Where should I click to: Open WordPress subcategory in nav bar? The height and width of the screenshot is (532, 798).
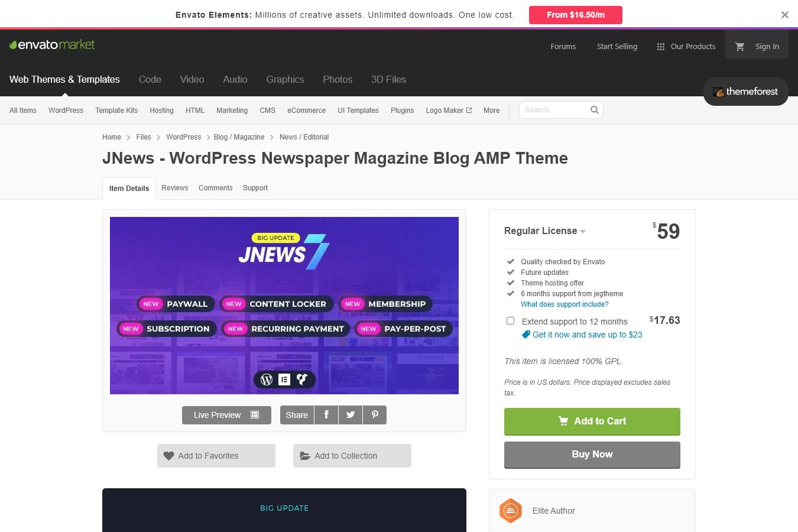pos(66,111)
